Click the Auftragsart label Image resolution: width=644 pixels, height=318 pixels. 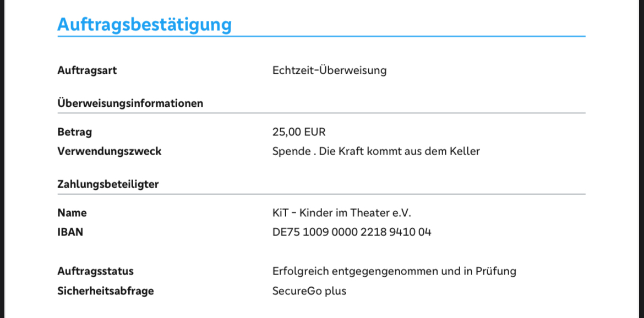pos(87,70)
